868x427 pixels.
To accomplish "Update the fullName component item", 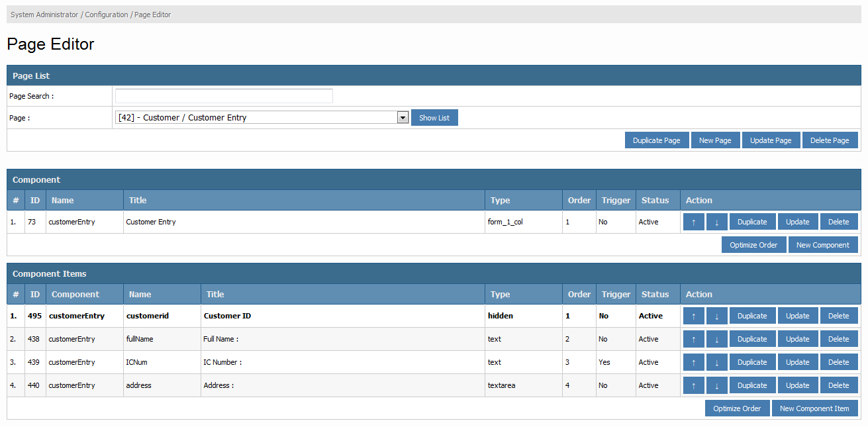I will pos(797,340).
